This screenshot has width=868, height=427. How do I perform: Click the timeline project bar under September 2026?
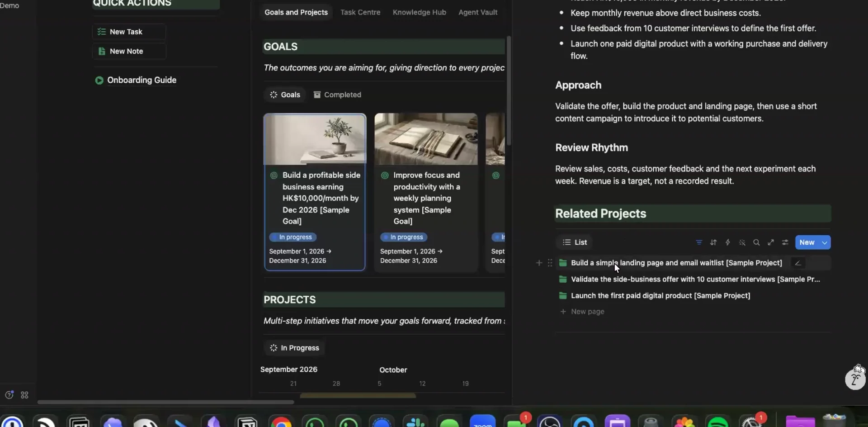(x=358, y=395)
